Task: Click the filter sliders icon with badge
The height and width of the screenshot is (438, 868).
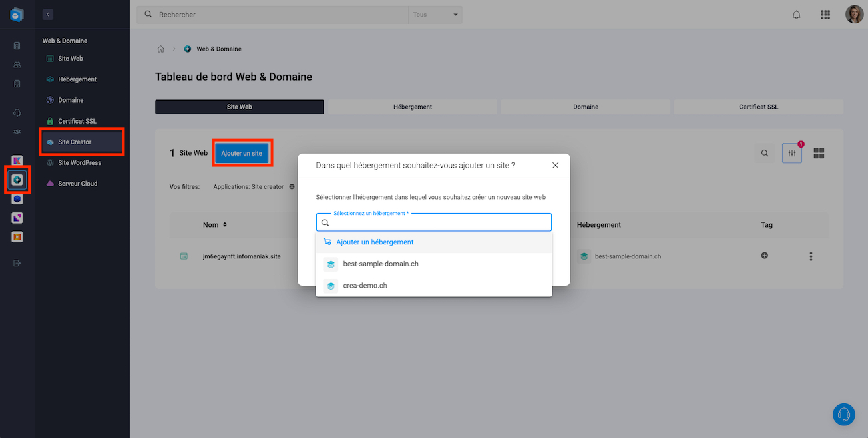Action: coord(792,153)
